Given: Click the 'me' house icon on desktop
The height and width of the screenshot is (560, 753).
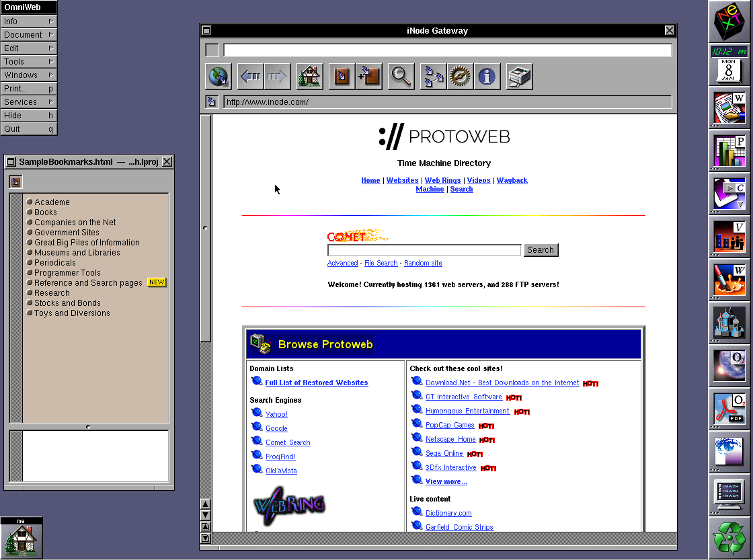Looking at the screenshot, I should click(22, 538).
